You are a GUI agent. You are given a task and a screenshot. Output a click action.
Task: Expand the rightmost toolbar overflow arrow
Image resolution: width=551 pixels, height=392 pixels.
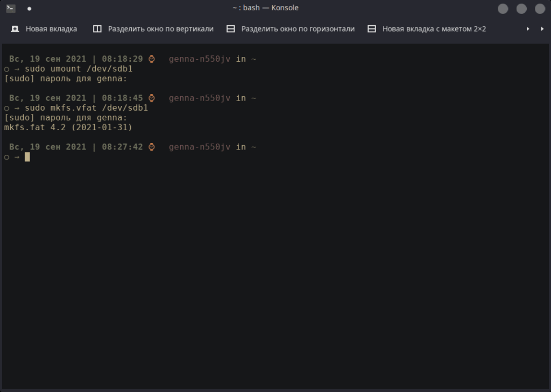click(542, 29)
